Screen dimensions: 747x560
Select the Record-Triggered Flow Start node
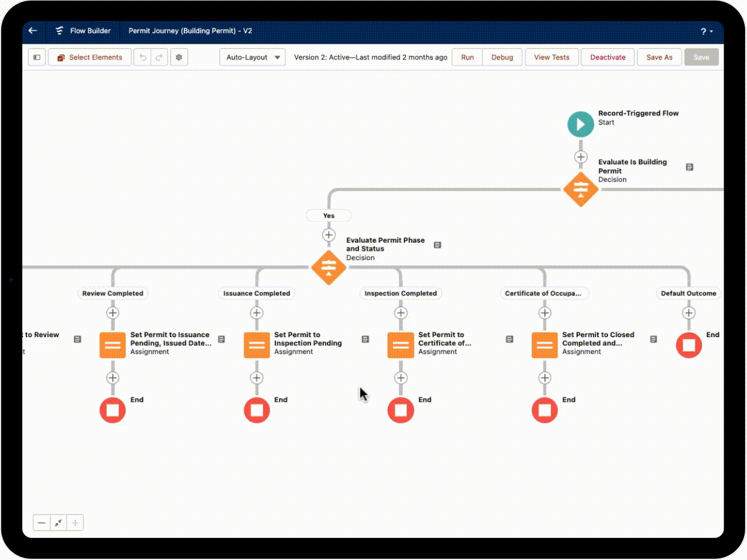coord(580,124)
